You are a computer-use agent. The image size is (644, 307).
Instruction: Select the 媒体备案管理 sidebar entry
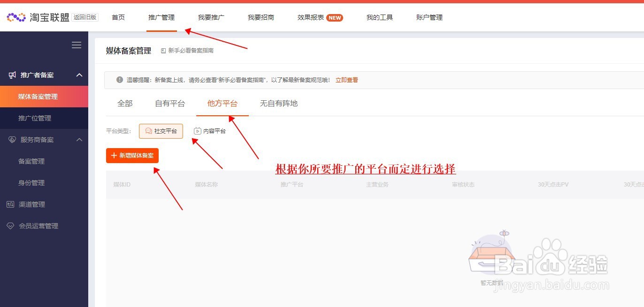39,96
